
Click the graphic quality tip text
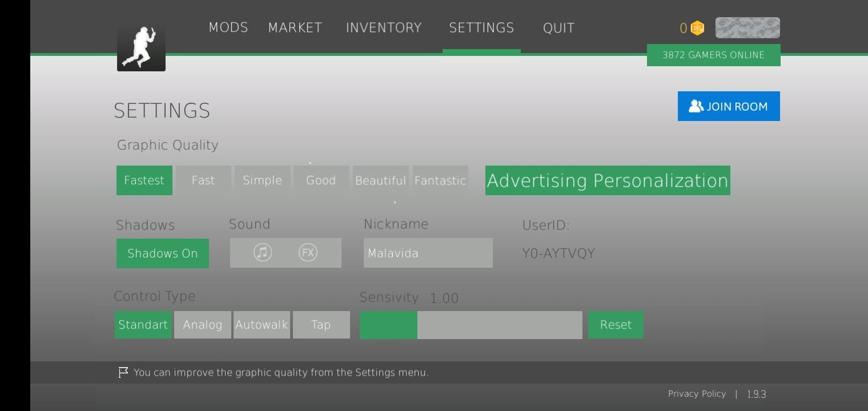point(281,373)
